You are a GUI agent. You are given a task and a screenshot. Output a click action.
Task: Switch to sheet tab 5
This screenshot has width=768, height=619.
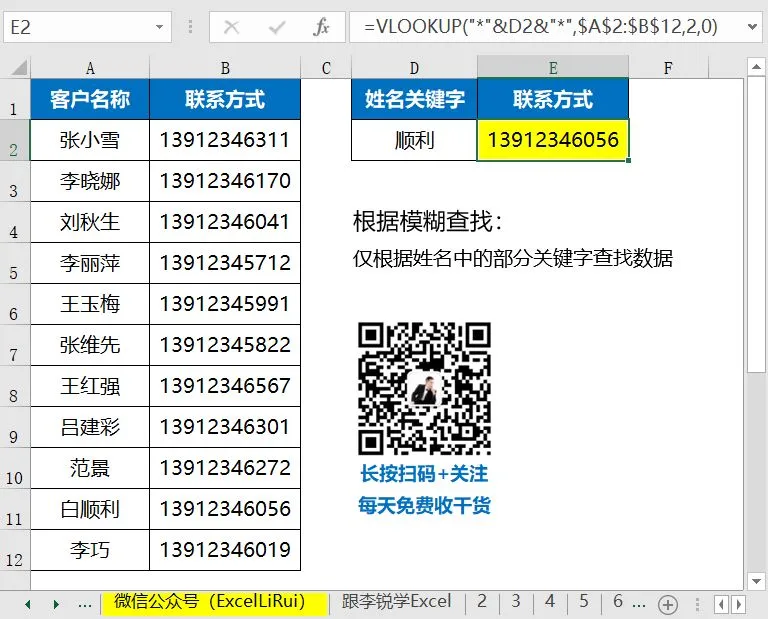[583, 601]
